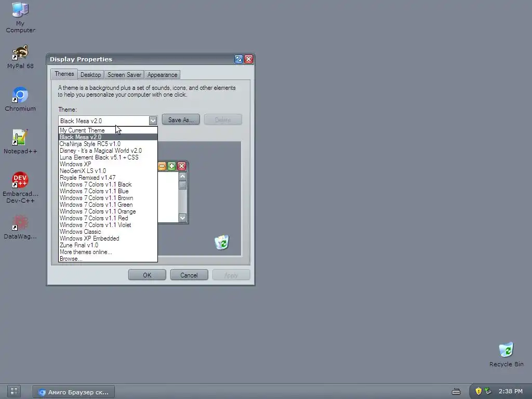
Task: Click the Apply button
Action: [231, 275]
